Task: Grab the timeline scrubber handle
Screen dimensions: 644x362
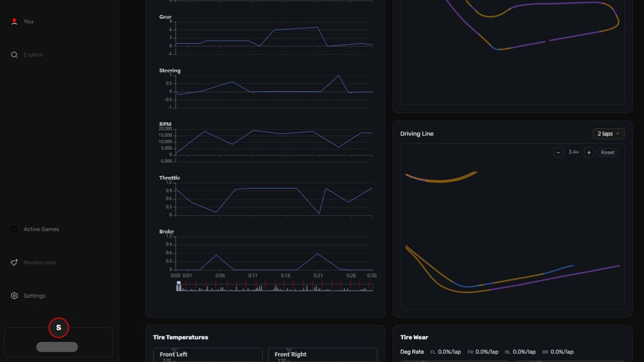Action: coord(179,286)
